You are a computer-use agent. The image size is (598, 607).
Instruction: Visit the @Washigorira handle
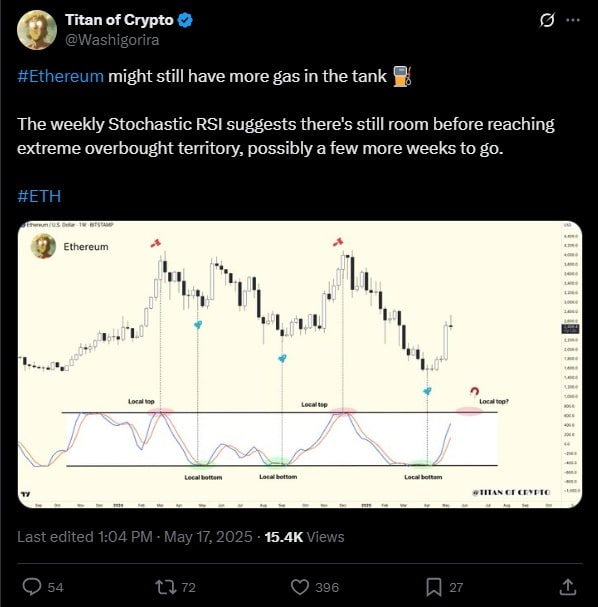coord(112,40)
